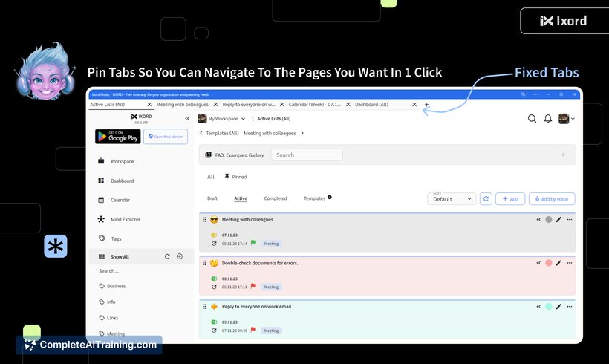Click the Add button
This screenshot has height=364, width=609.
510,199
